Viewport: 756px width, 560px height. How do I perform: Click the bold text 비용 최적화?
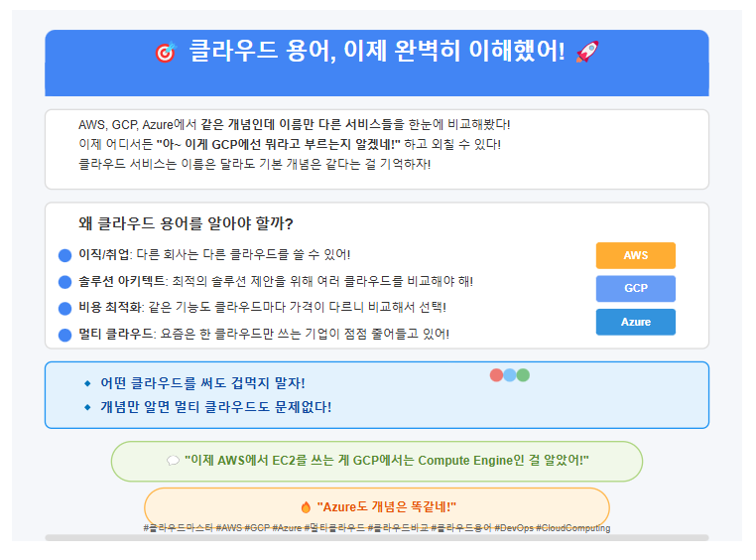click(110, 307)
